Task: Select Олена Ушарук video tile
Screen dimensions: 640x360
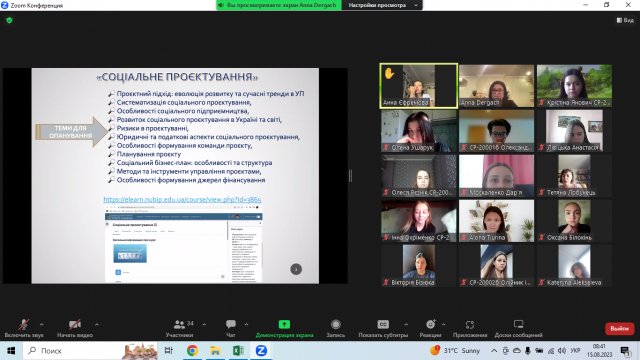Action: click(419, 131)
